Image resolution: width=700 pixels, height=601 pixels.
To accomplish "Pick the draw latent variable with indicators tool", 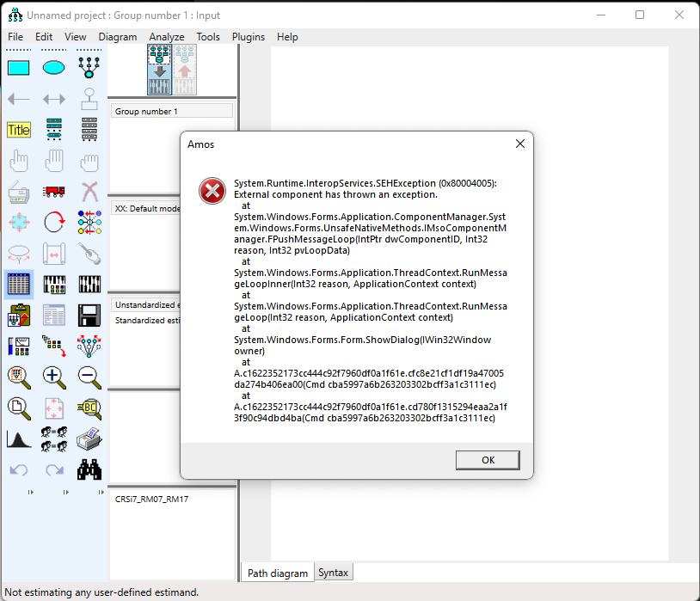I will (x=89, y=67).
